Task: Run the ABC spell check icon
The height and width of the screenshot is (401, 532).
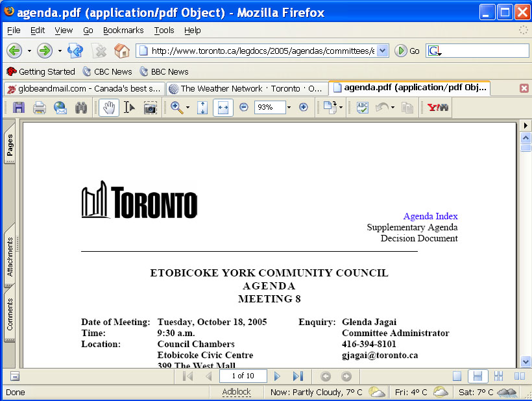Action: 363,108
